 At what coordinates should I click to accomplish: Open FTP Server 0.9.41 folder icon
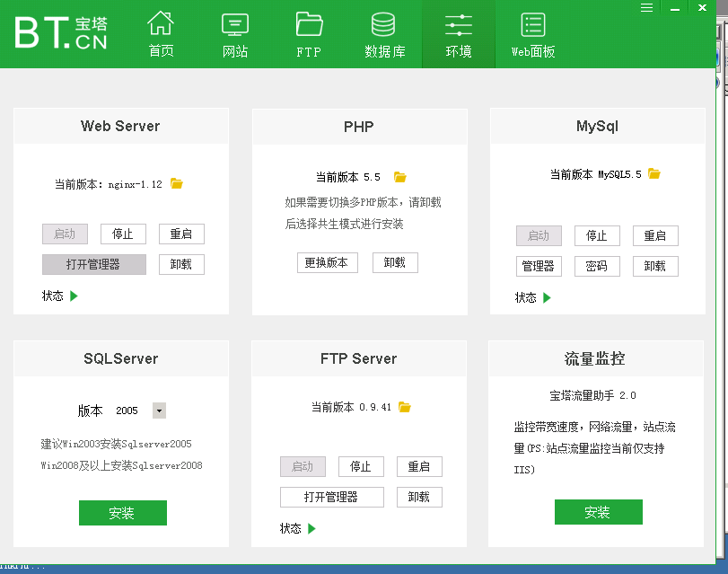pos(404,407)
